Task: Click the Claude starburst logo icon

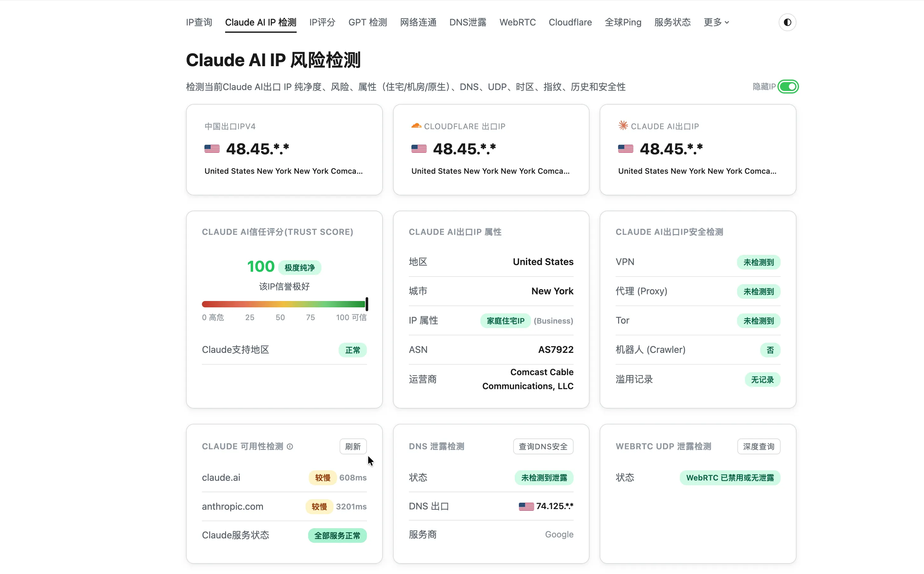Action: coord(623,126)
